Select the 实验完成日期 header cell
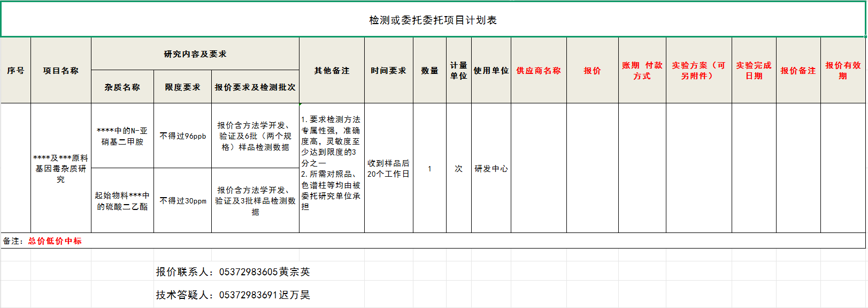 click(754, 71)
